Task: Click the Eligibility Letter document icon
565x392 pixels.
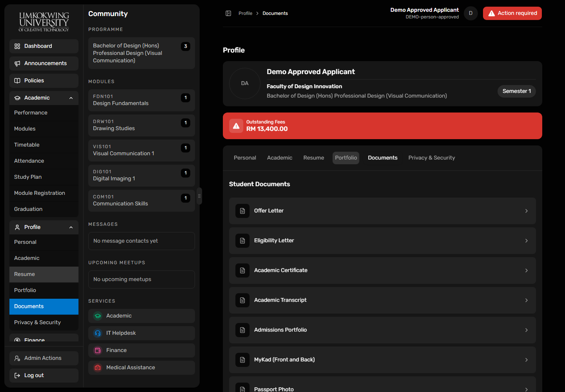Action: tap(242, 241)
